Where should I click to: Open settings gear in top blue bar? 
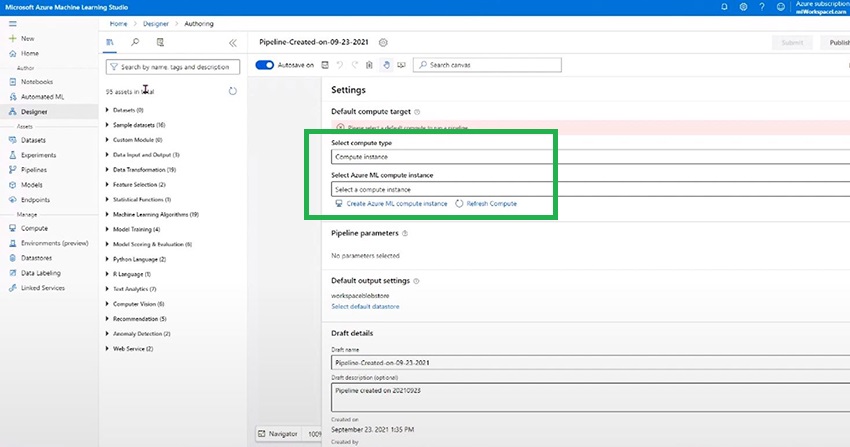pos(743,7)
